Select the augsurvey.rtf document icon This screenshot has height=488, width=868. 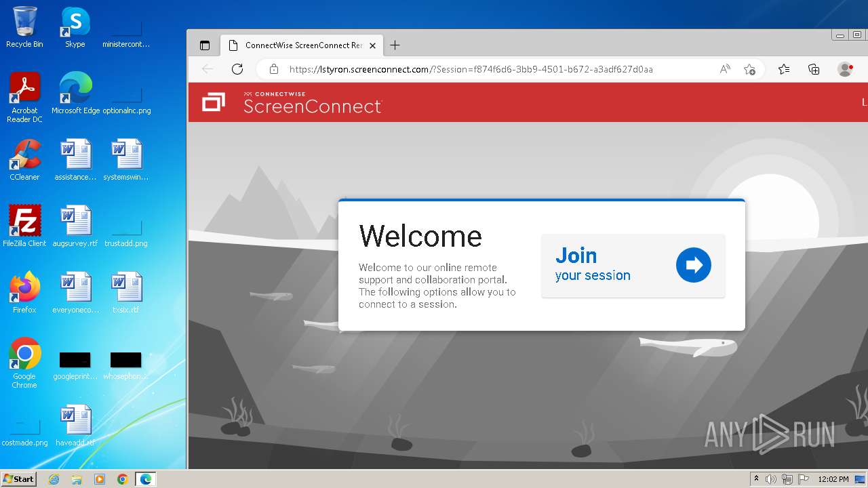tap(75, 226)
